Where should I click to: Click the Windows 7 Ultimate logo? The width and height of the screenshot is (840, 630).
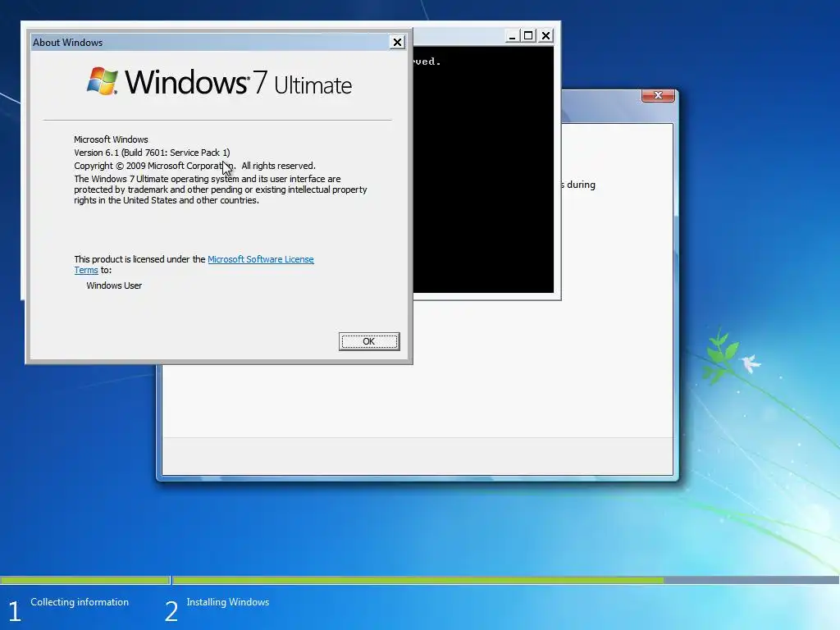pos(219,82)
